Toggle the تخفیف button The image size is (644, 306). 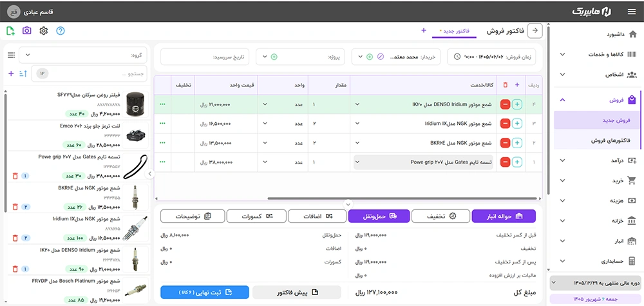coord(440,216)
